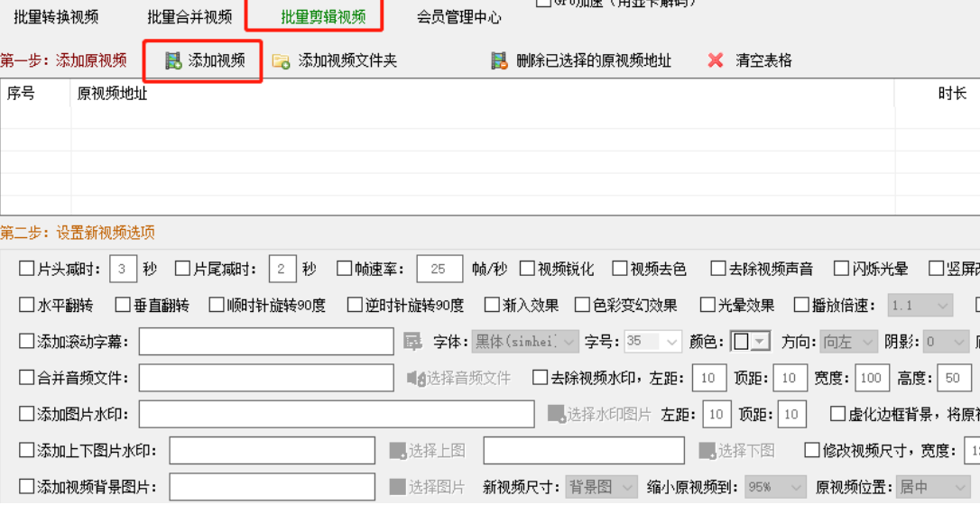Image resolution: width=980 pixels, height=505 pixels.
Task: Tick 修改视频尺寸 checkbox
Action: (x=812, y=451)
